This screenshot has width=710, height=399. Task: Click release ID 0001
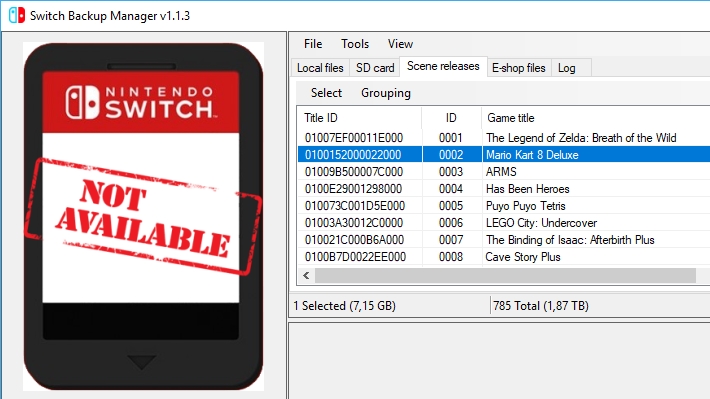click(x=451, y=138)
